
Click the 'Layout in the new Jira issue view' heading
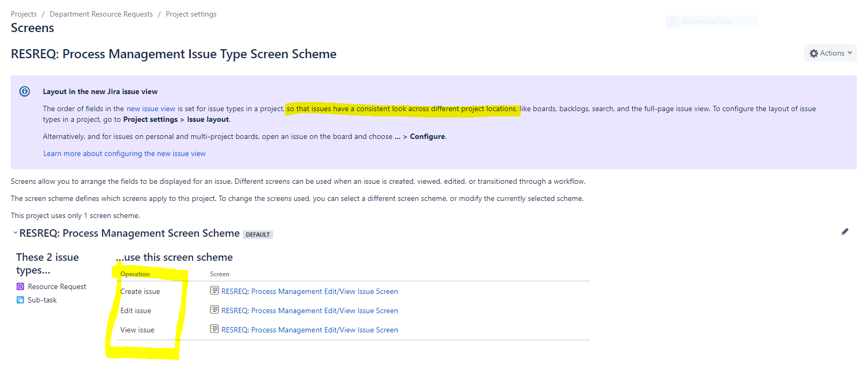(x=100, y=91)
